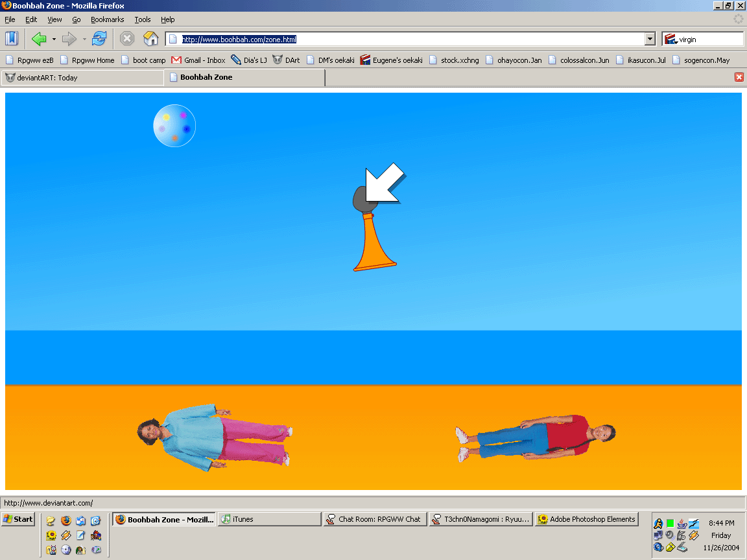Open the boot camp bookmark
The width and height of the screenshot is (747, 560).
point(143,60)
